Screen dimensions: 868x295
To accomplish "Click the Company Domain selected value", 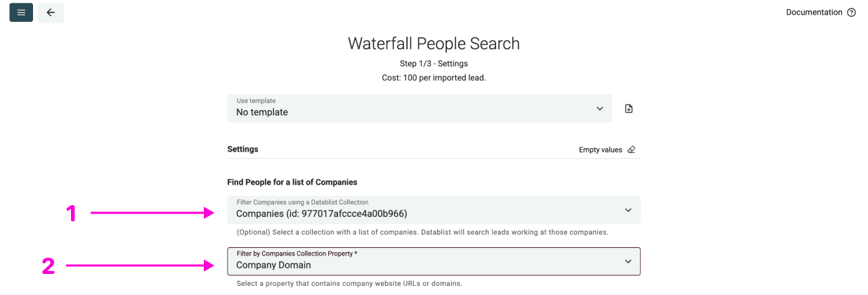I will tap(273, 265).
